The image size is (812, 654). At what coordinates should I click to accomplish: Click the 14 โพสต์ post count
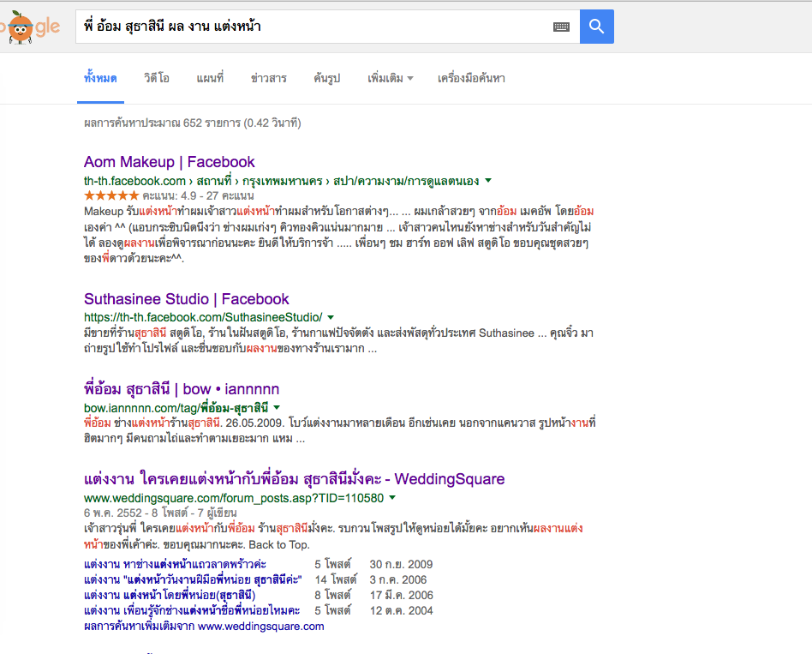pyautogui.click(x=336, y=580)
